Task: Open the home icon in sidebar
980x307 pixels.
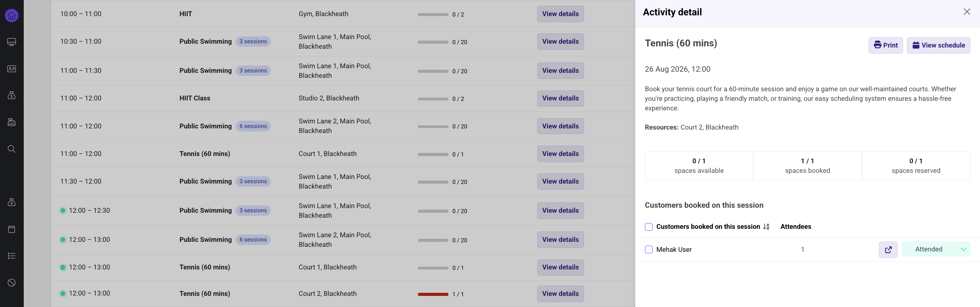Action: point(11,15)
